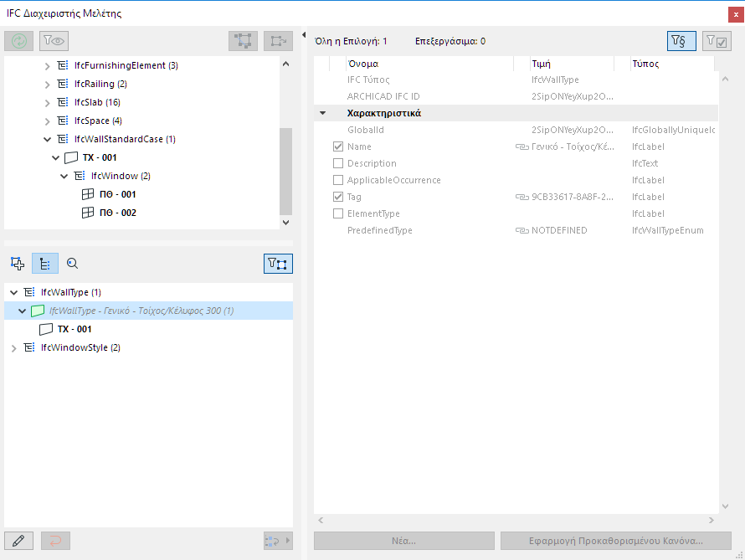Click Εφαρμογή Προκαθορισμένου Κανόνα button
Screen dimensions: 745x560
tap(616, 541)
